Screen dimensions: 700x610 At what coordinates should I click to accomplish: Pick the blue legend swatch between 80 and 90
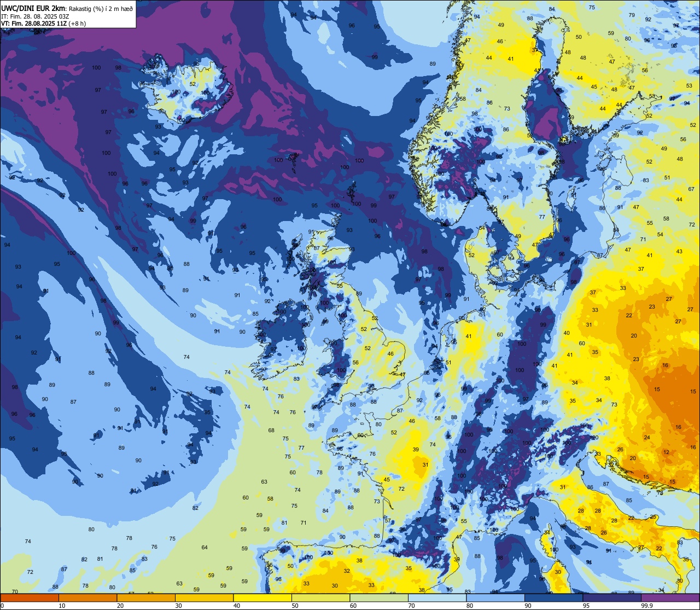point(495,597)
